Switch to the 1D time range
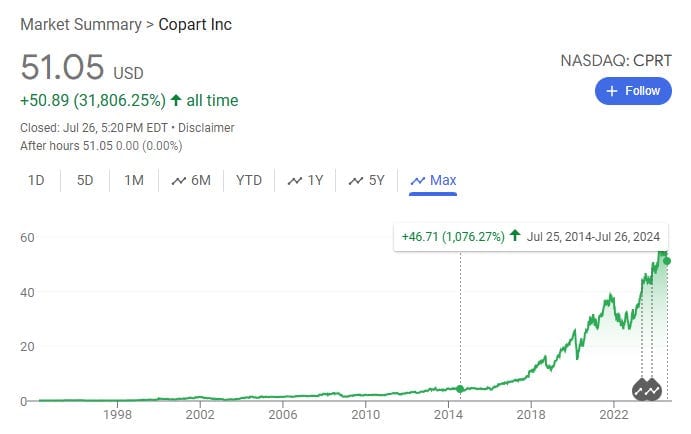 36,181
